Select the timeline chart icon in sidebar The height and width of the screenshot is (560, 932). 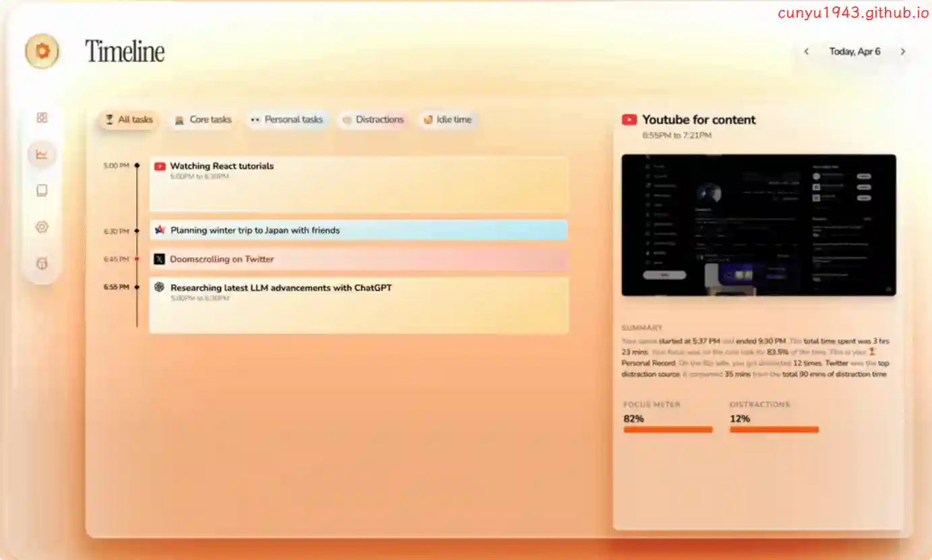coord(42,154)
